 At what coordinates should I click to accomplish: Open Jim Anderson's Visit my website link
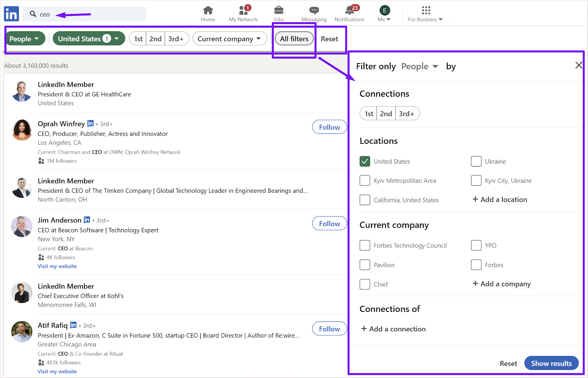coord(57,266)
